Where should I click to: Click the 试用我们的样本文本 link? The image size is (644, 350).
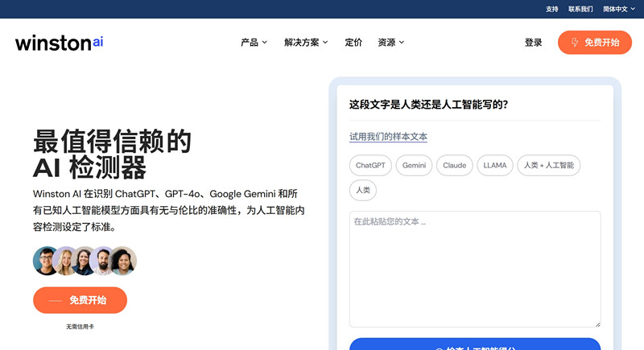click(x=388, y=137)
